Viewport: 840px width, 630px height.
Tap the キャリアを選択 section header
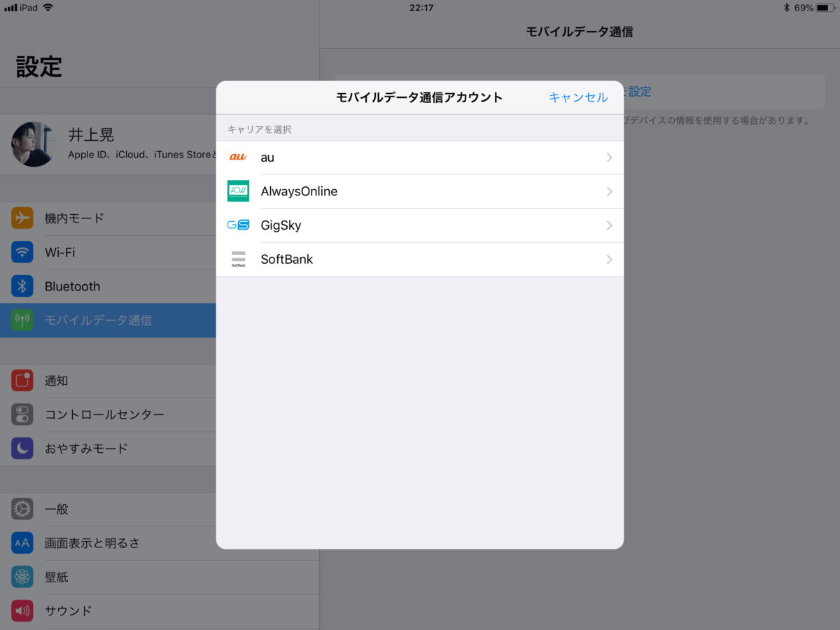259,129
